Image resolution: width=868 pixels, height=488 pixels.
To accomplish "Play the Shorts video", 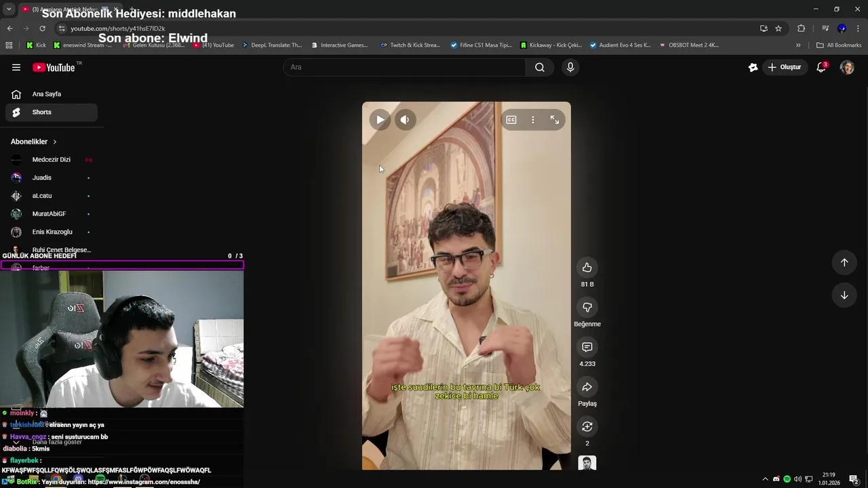I will tap(380, 120).
